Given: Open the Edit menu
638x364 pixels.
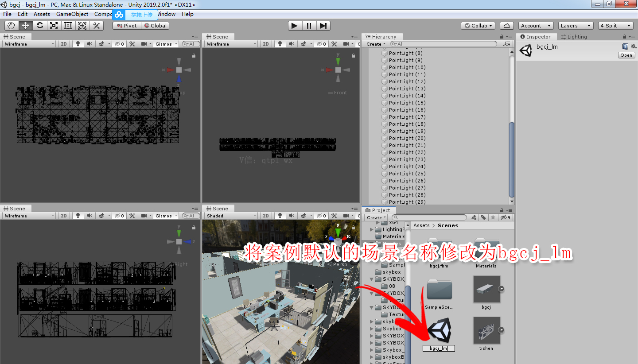Looking at the screenshot, I should 23,14.
